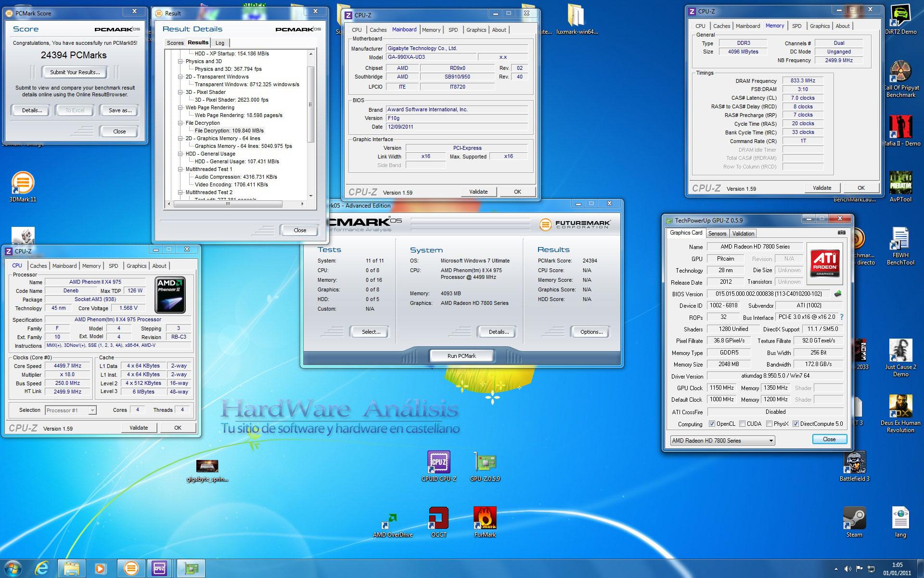Collapse the 3D - Pixel Shader node
Image resolution: width=924 pixels, height=578 pixels.
coord(180,92)
